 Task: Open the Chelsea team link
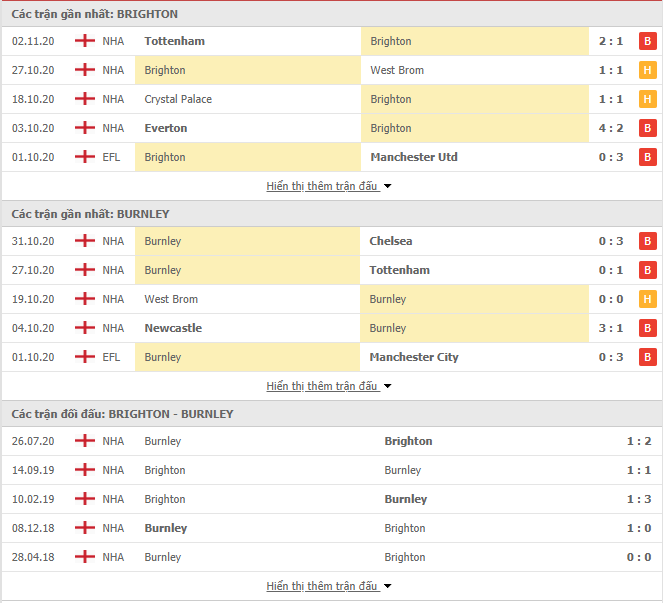pyautogui.click(x=391, y=241)
